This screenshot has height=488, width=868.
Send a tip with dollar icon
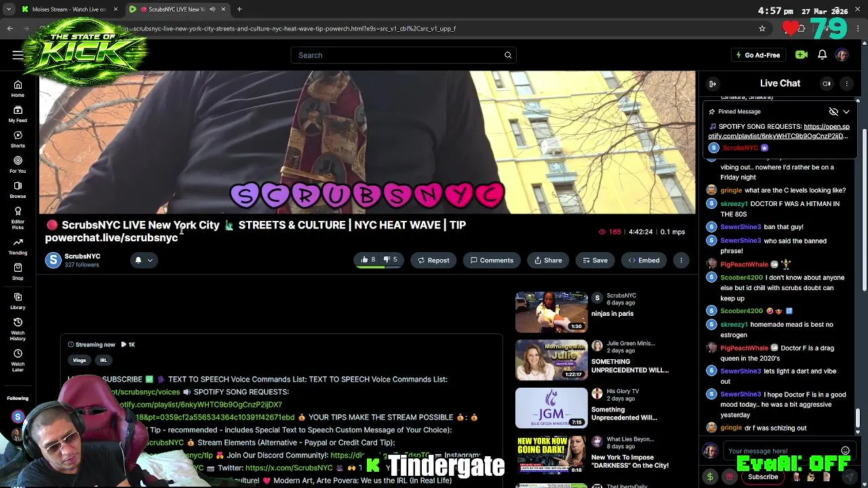[710, 477]
